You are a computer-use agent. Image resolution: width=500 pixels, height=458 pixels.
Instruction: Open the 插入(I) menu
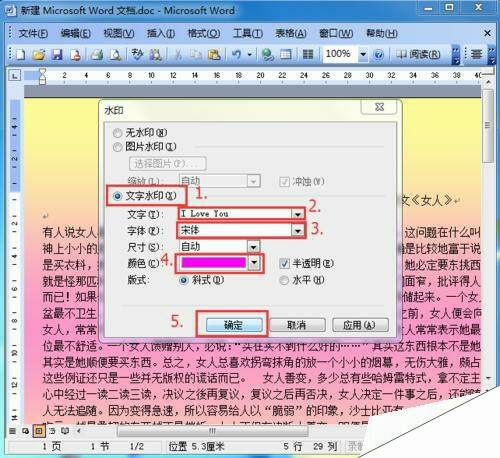point(161,33)
